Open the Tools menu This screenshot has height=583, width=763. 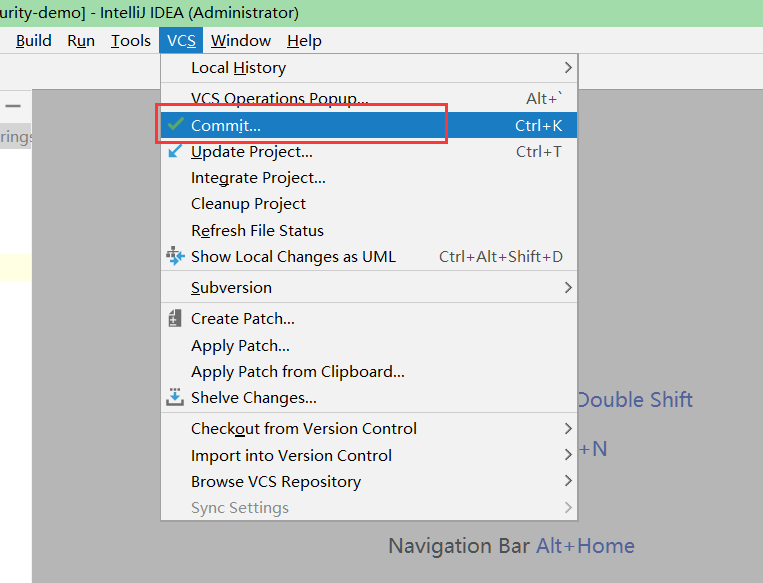pyautogui.click(x=130, y=40)
